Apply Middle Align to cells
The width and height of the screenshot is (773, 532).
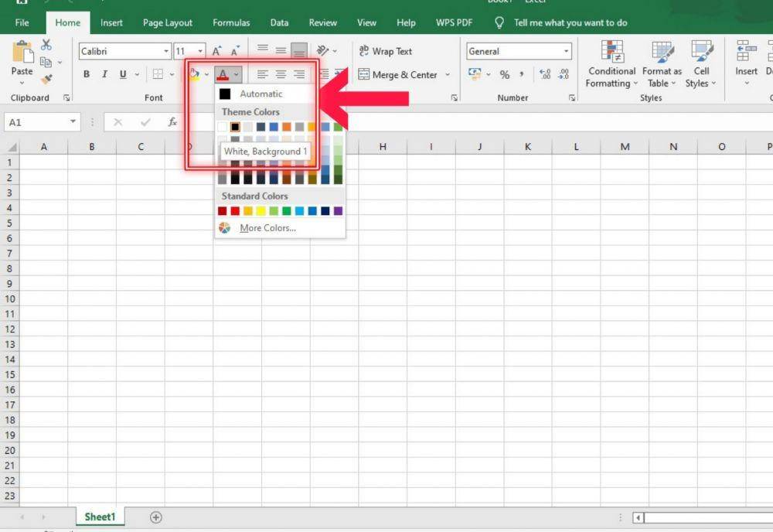click(x=281, y=49)
